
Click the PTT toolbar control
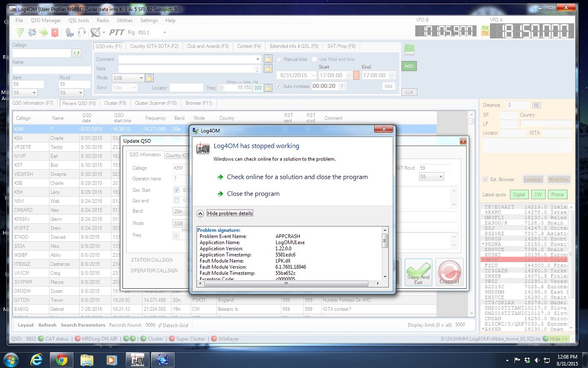(116, 32)
